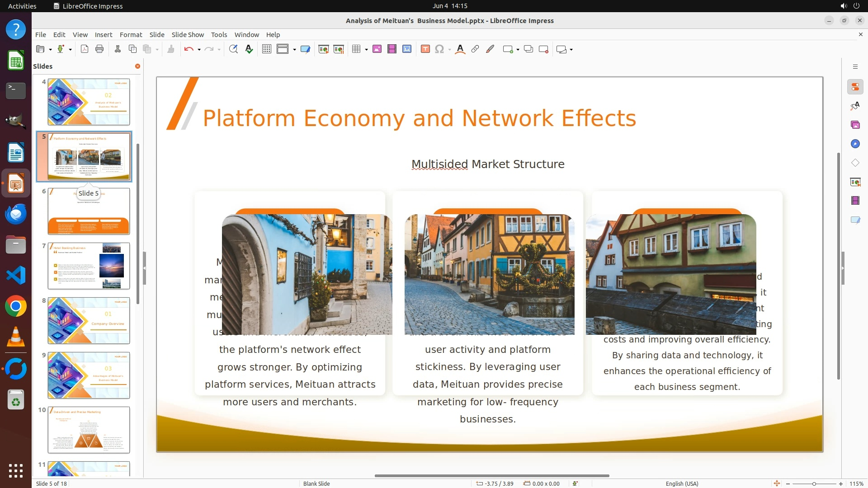Open the Slide Show menu

[188, 34]
